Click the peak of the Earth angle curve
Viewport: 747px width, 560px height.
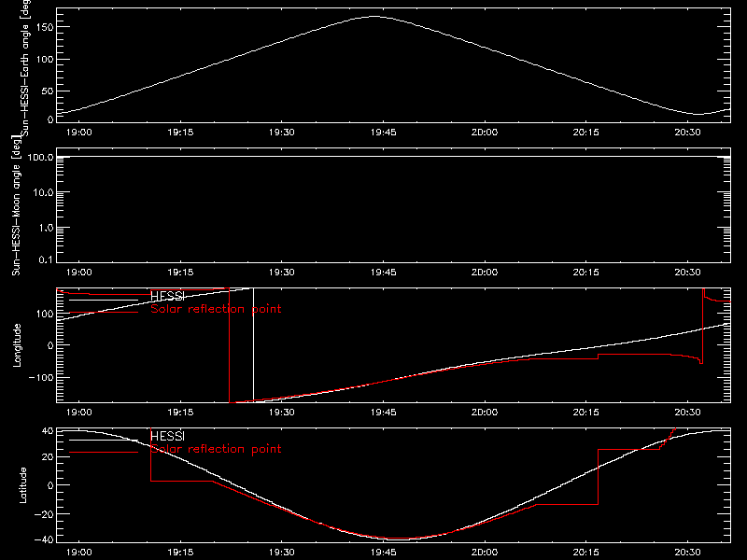coord(374,17)
